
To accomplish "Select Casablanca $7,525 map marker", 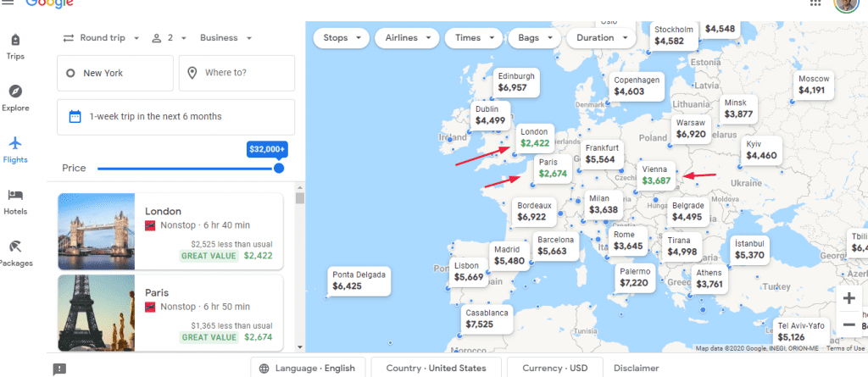I will (x=487, y=319).
